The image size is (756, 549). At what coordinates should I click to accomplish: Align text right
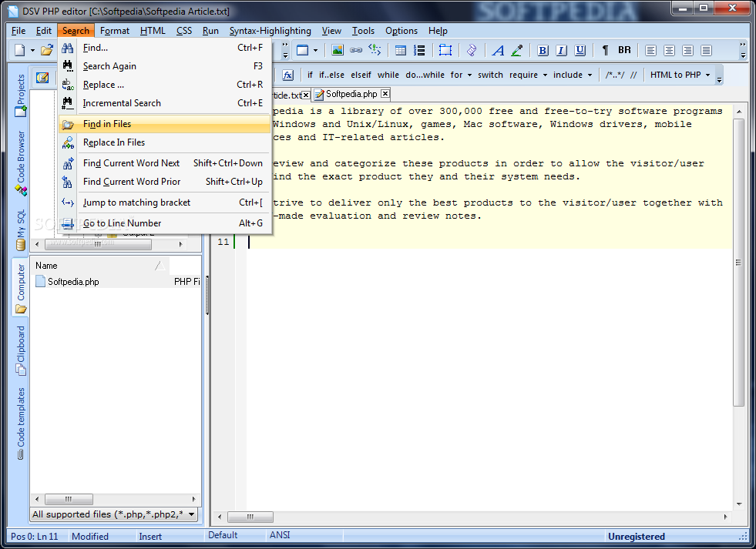coord(688,50)
